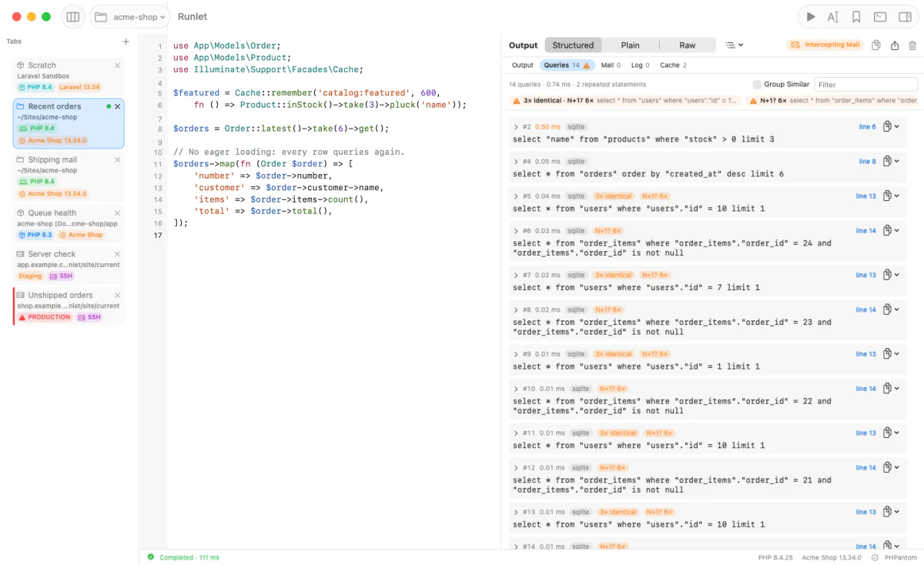Screen dimensions: 924x565
Task: Close the Unshipped orders tab
Action: 118,296
